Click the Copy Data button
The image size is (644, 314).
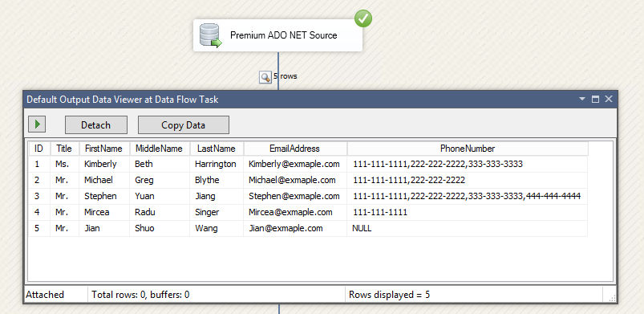coord(183,125)
